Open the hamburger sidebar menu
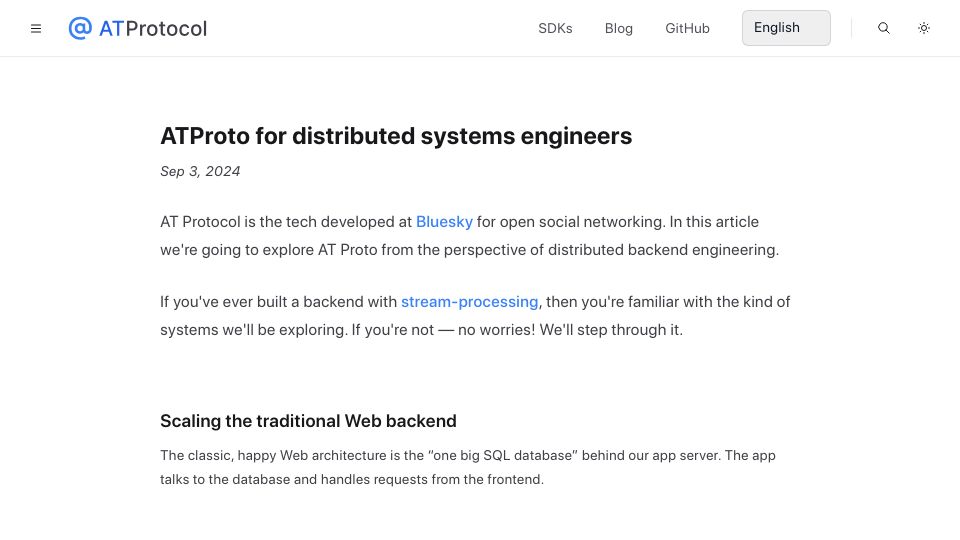960x540 pixels. [x=36, y=28]
